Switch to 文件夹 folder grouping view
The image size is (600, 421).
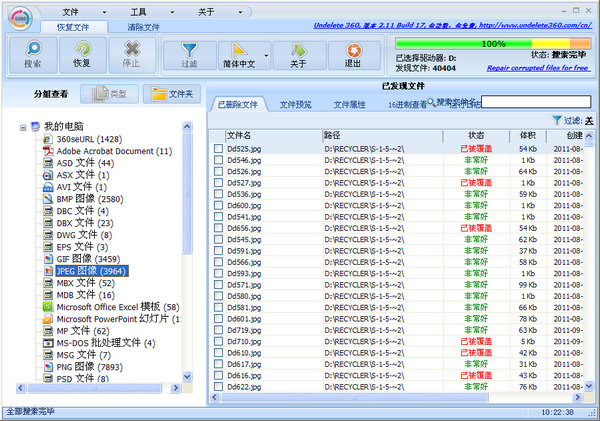pyautogui.click(x=170, y=94)
